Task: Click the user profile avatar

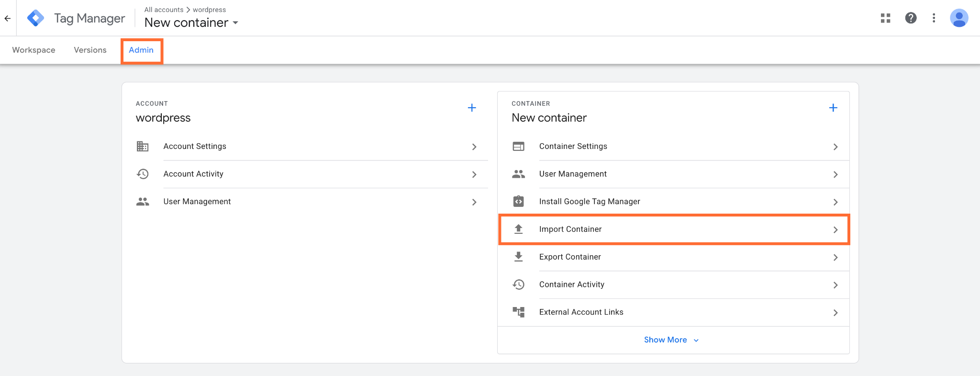Action: coord(959,18)
